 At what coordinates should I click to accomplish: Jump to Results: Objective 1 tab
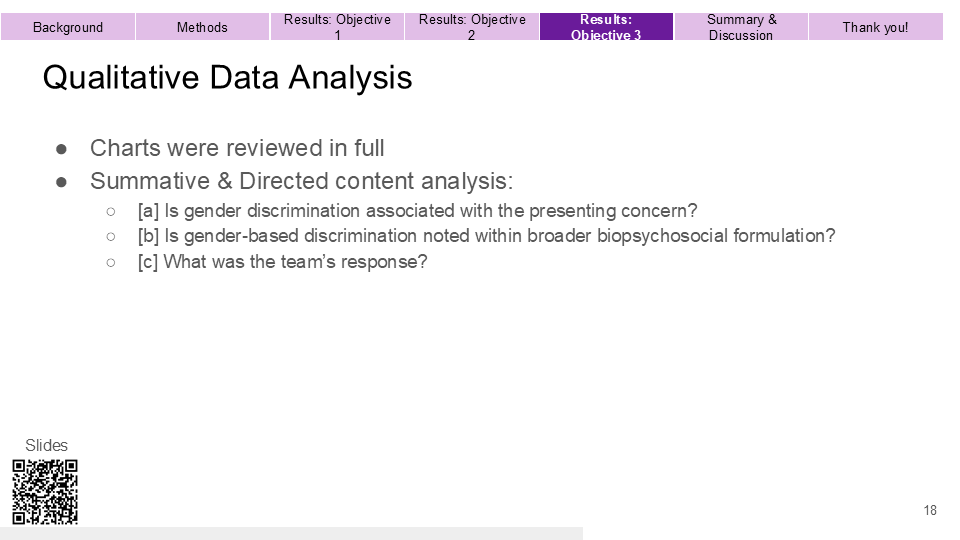point(337,27)
